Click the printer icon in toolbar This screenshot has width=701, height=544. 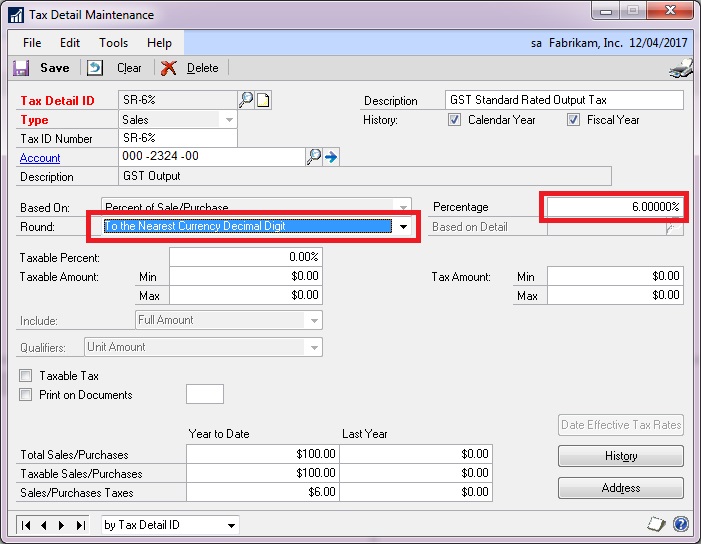[x=681, y=69]
